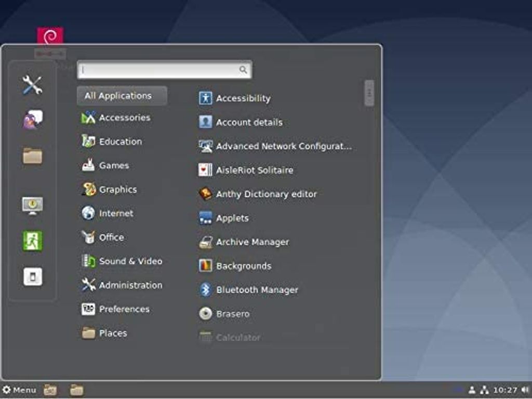
Task: Click the Menu button in the panel
Action: (x=19, y=390)
